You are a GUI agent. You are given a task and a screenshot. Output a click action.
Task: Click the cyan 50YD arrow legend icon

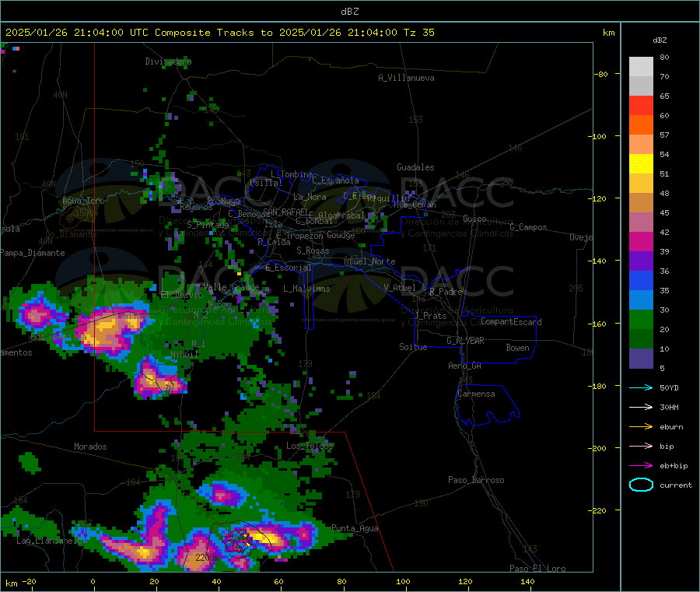[x=641, y=387]
